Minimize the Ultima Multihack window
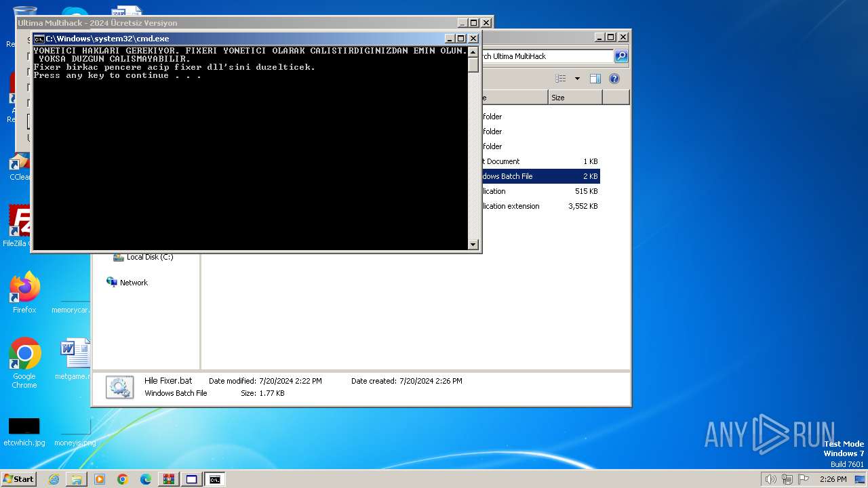 (462, 22)
